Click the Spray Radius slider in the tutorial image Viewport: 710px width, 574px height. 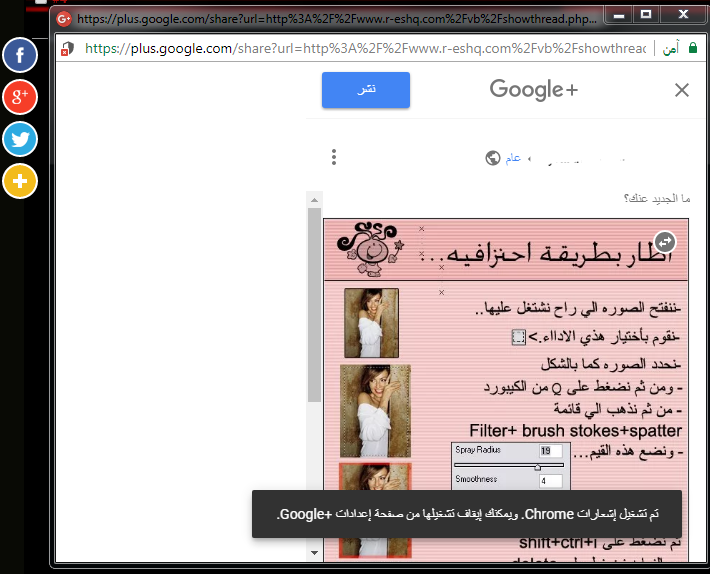click(x=509, y=465)
